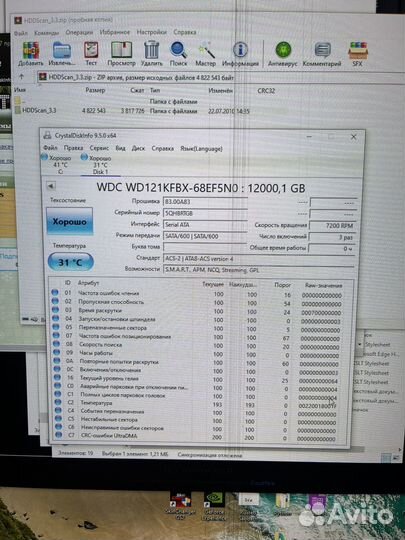Sort WinRAR list by Имя column
Viewport: 405px width, 540px height.
tap(20, 90)
